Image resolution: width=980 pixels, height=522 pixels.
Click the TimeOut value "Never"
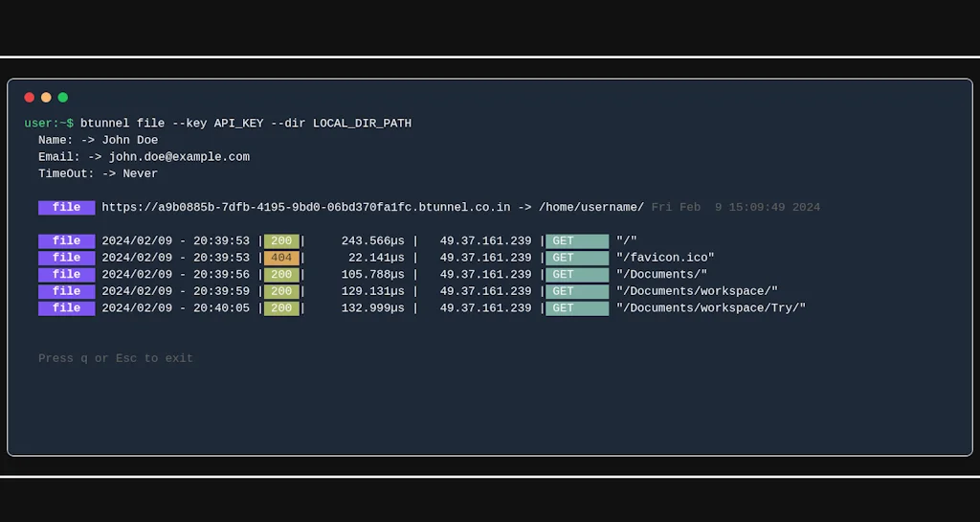click(141, 174)
